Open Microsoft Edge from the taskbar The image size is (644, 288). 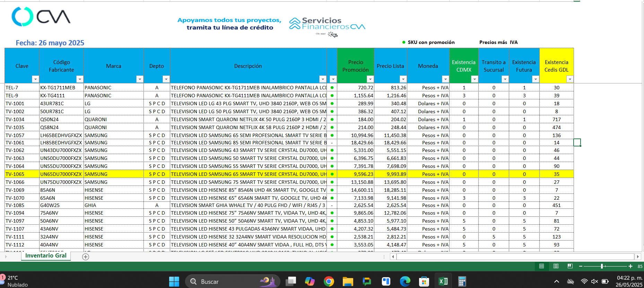pos(405,281)
